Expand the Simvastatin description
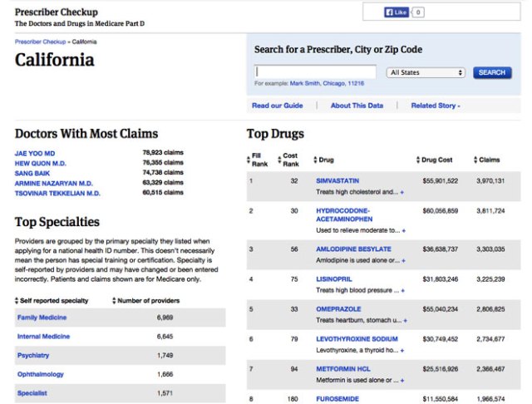This screenshot has height=404, width=532. click(402, 192)
